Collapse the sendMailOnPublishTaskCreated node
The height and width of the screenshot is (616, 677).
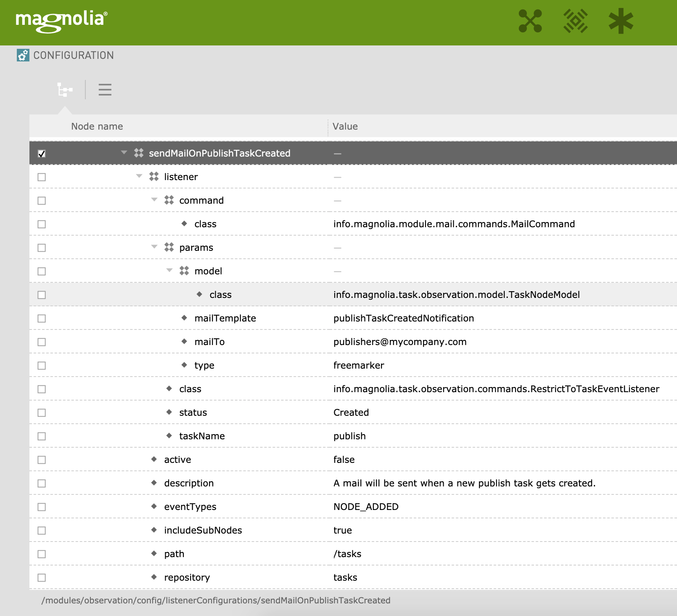pyautogui.click(x=124, y=153)
